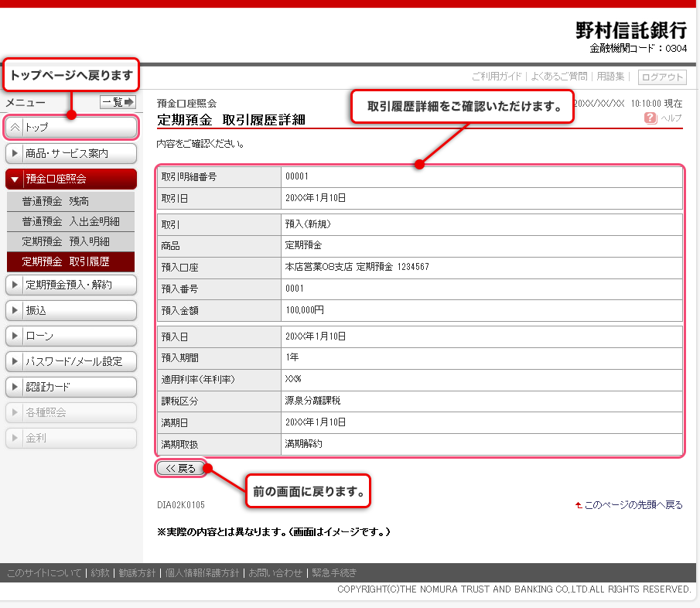The height and width of the screenshot is (608, 700).
Task: Expand パスワード/メール設定 menu section
Action: coord(71,361)
